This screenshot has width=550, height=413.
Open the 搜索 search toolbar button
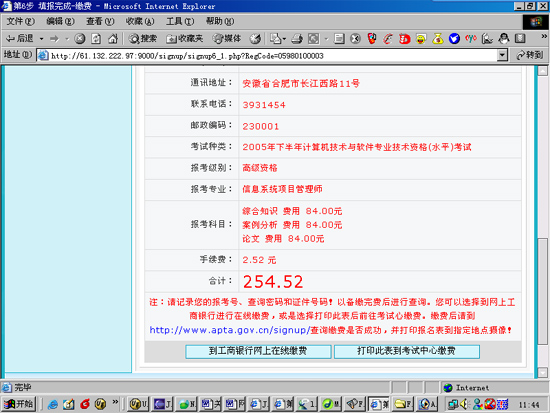click(142, 39)
